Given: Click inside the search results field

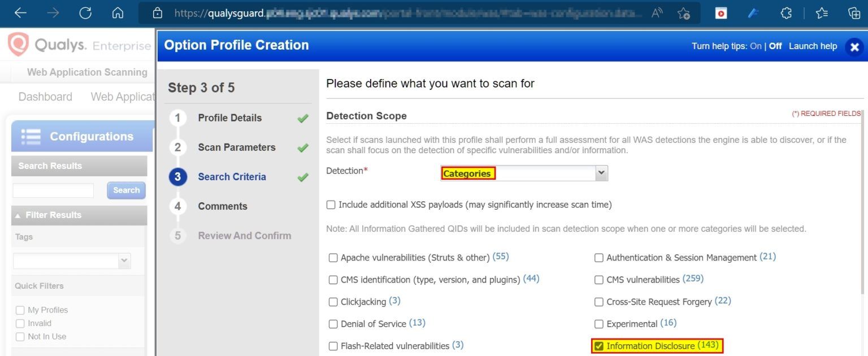Looking at the screenshot, I should coord(53,190).
